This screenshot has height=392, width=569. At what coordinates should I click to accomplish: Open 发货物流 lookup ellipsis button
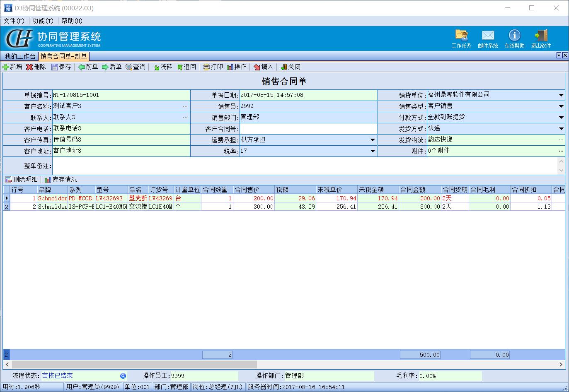561,140
